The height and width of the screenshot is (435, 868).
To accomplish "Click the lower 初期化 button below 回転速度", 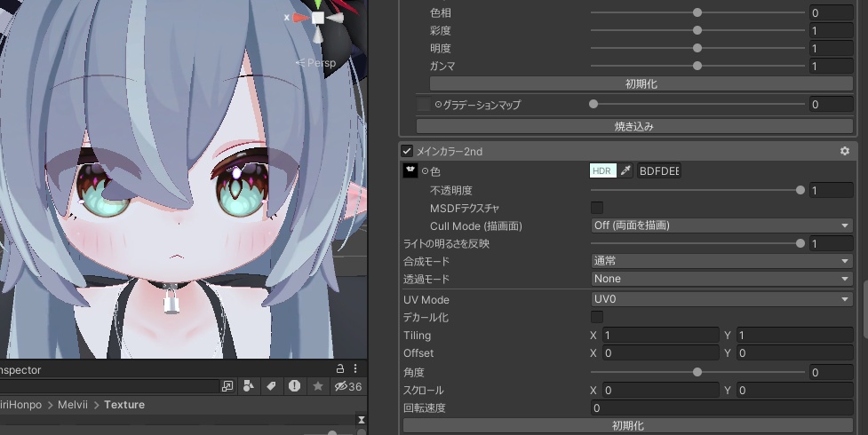I will (x=628, y=425).
